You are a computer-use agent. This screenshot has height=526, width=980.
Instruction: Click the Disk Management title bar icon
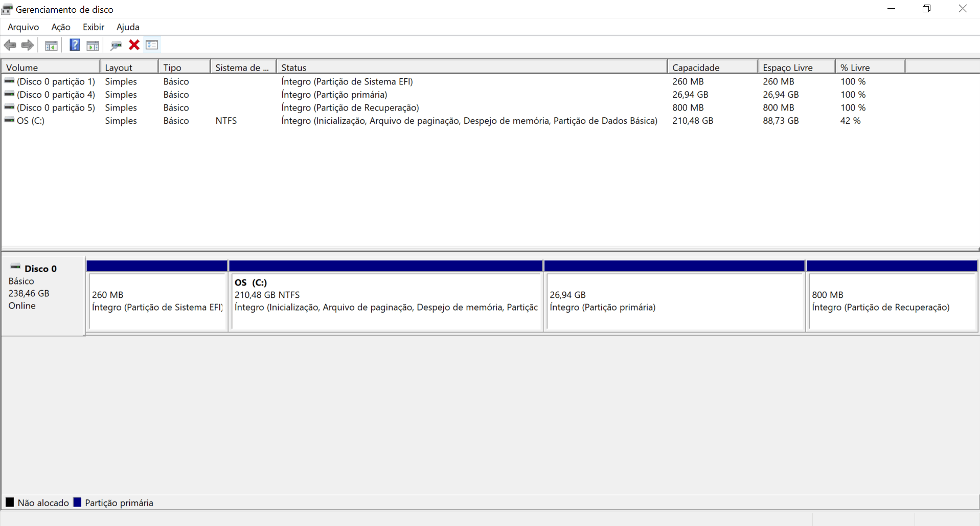tap(7, 9)
